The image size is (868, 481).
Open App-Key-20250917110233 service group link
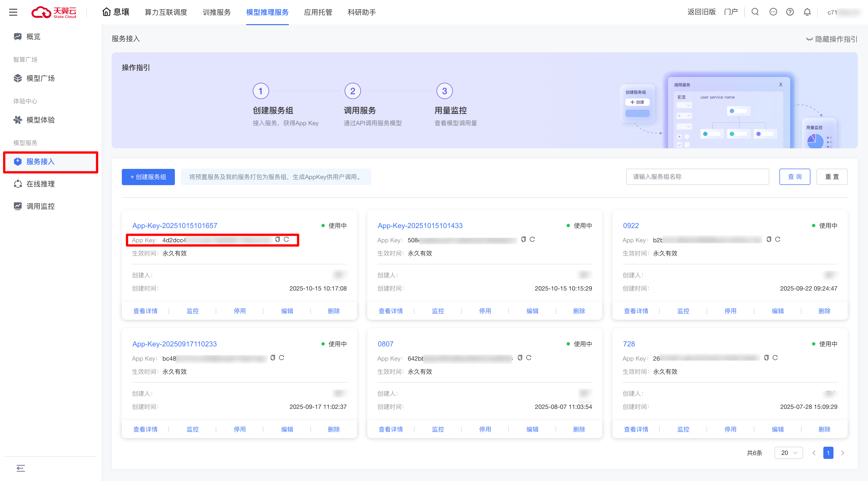[174, 344]
